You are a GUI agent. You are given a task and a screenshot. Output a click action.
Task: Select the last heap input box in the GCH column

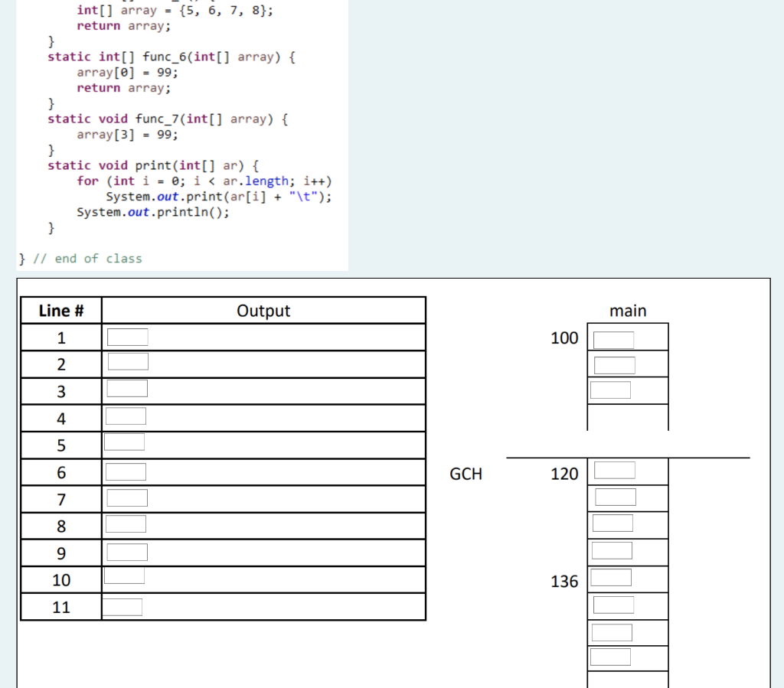pyautogui.click(x=610, y=657)
